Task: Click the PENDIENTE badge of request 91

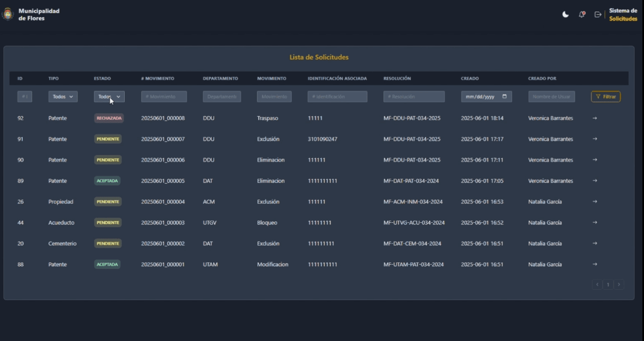Action: click(107, 139)
